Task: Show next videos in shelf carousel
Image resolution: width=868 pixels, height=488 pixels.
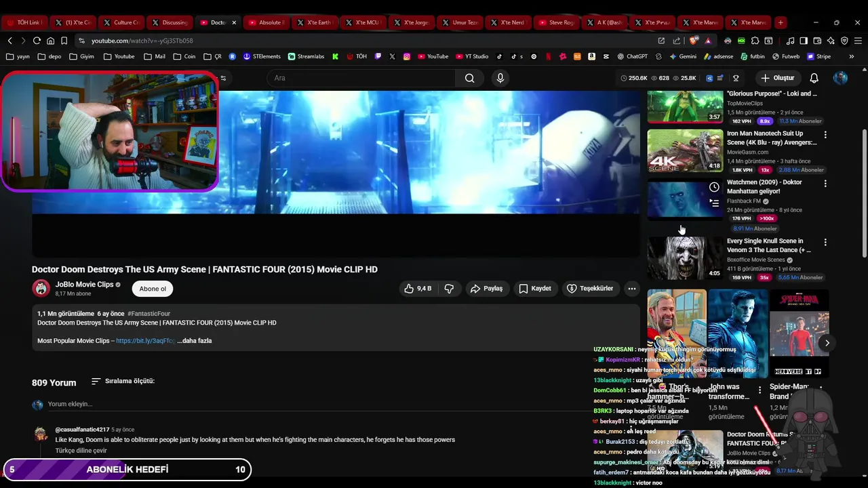Action: (827, 343)
